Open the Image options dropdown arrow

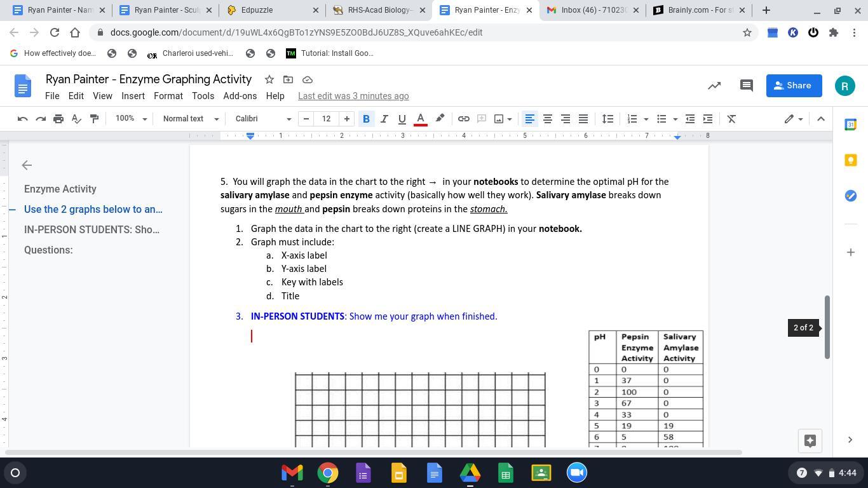pyautogui.click(x=509, y=119)
